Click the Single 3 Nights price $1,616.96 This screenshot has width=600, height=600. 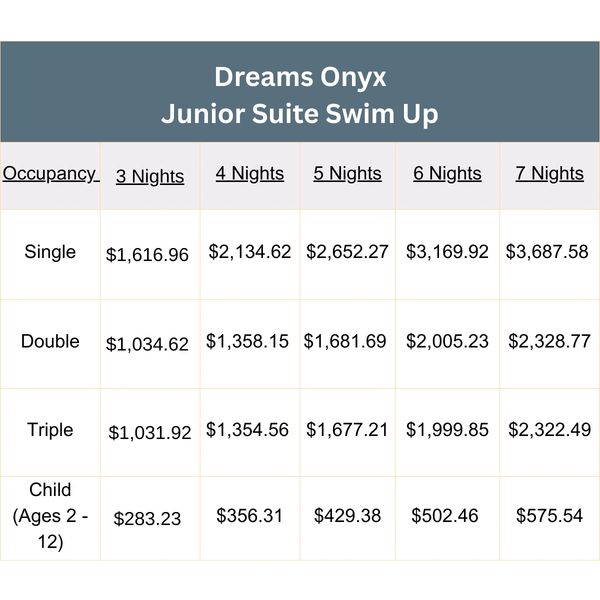point(148,255)
